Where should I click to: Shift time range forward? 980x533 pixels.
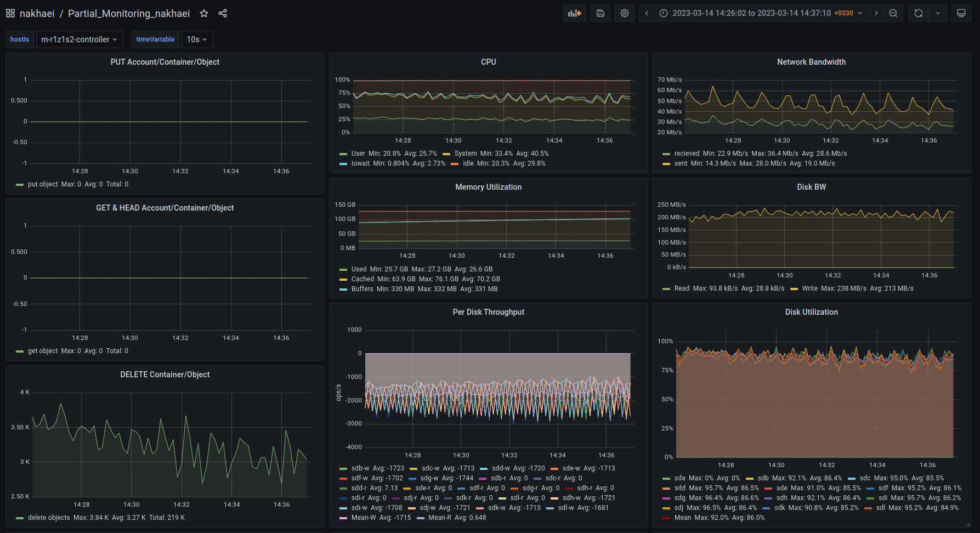(x=876, y=13)
